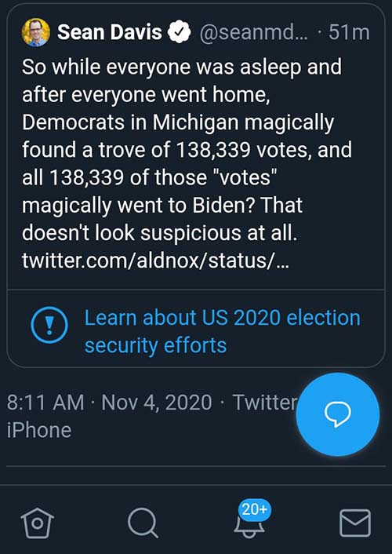Click the 51m tweet timestamp
This screenshot has height=554, width=392.
click(x=349, y=32)
